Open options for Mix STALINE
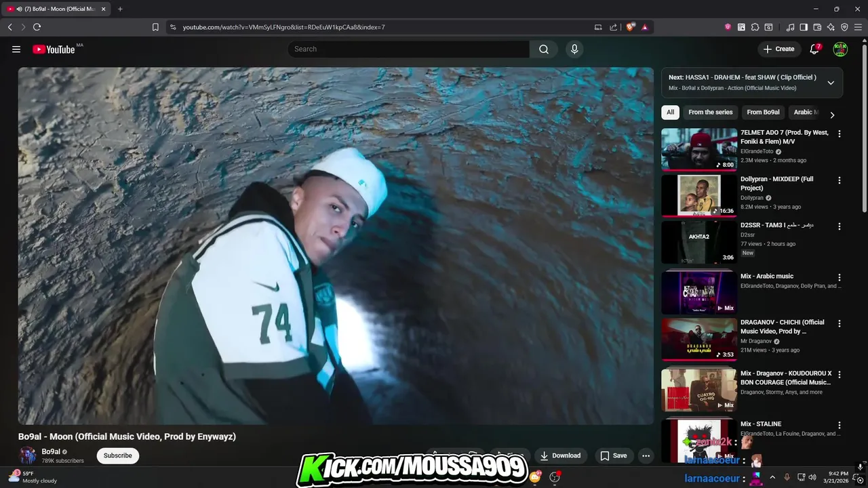This screenshot has width=868, height=488. pyautogui.click(x=839, y=425)
